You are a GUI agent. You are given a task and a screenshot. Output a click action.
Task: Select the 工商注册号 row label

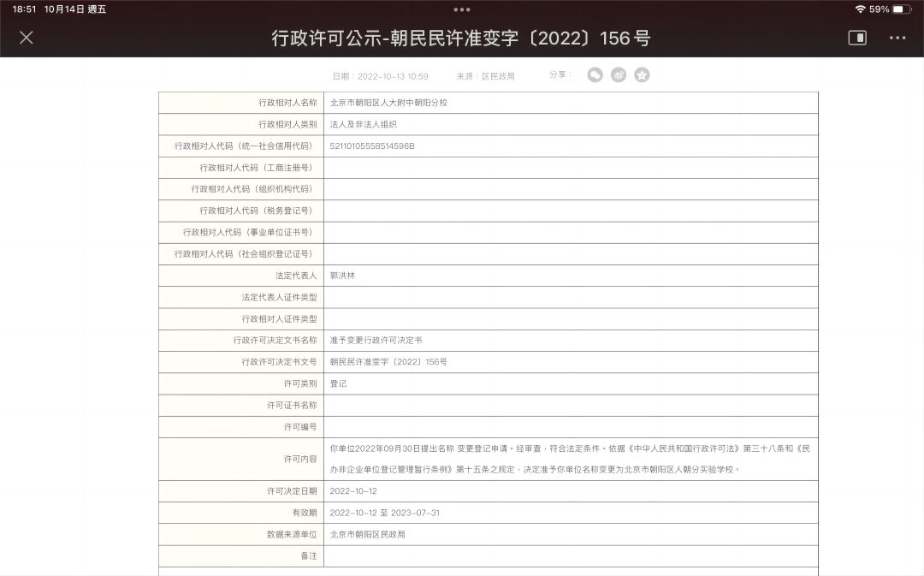pyautogui.click(x=257, y=168)
